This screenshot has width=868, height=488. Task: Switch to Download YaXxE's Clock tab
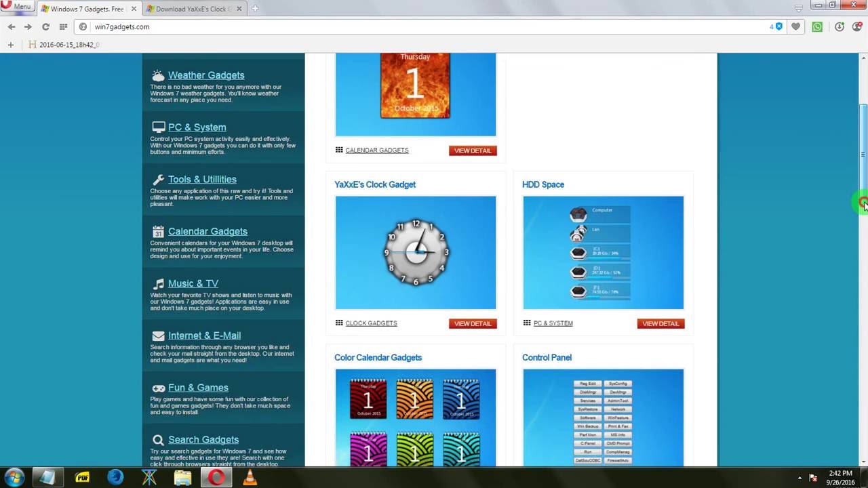193,9
